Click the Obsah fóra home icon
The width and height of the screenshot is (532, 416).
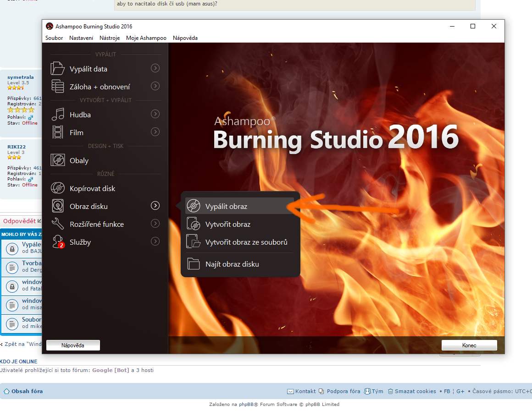pyautogui.click(x=6, y=391)
